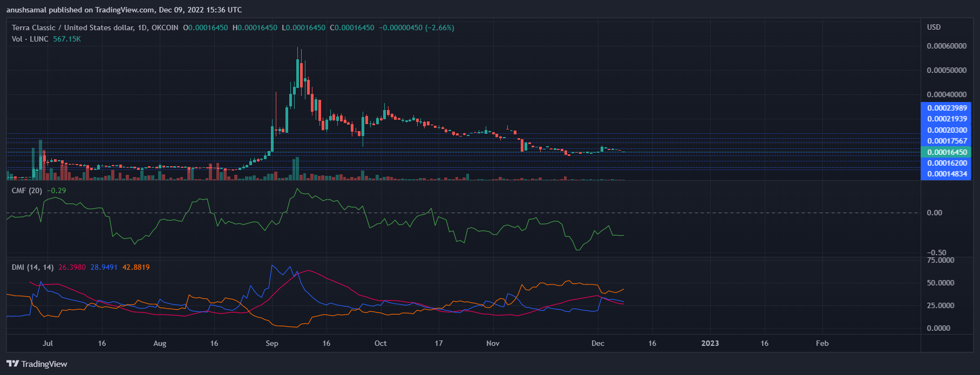Click the Sep label on time axis
The width and height of the screenshot is (980, 375).
[x=272, y=343]
